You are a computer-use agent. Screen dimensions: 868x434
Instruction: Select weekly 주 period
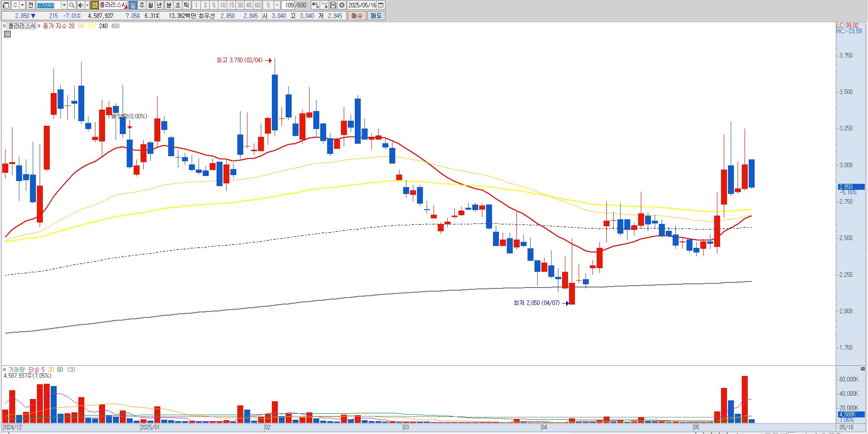coord(142,5)
